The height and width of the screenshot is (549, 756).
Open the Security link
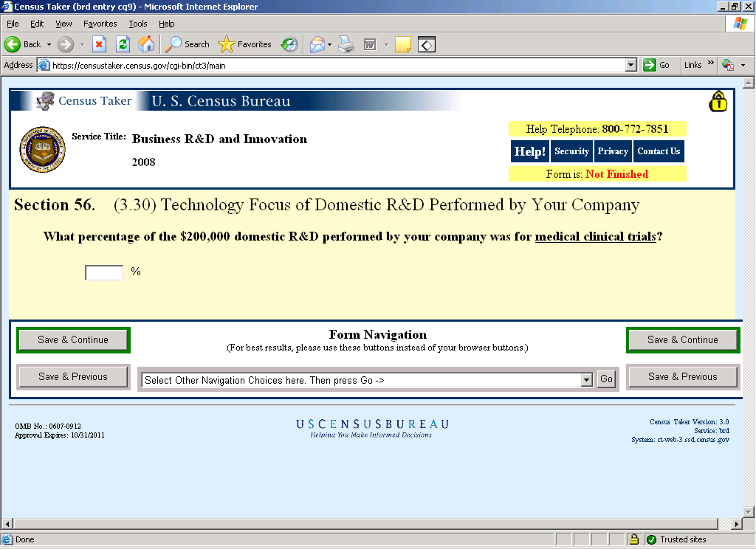tap(571, 151)
